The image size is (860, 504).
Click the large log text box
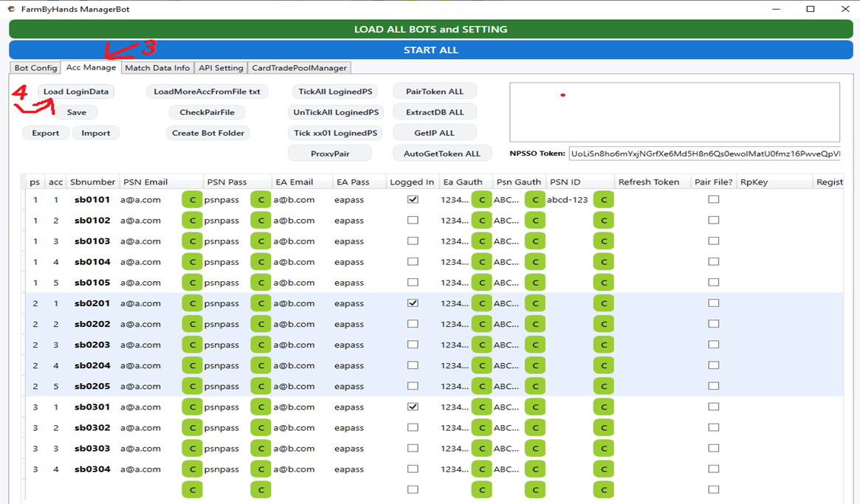point(675,112)
